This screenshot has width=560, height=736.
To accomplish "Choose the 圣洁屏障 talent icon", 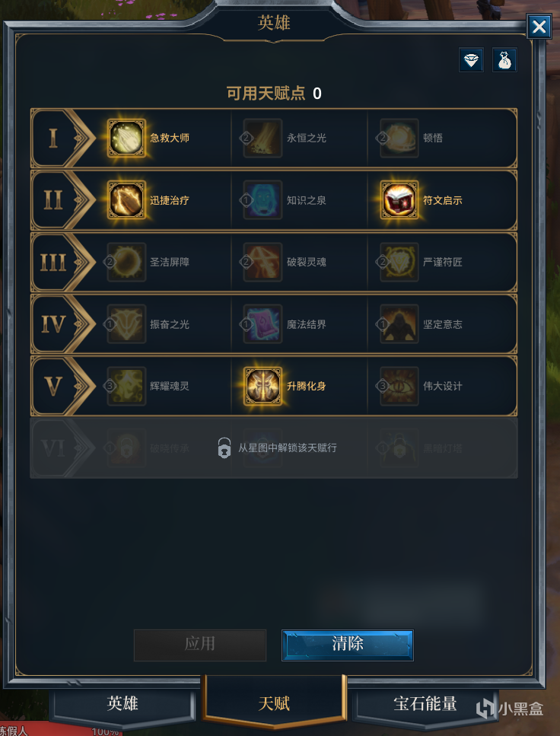I will [x=127, y=262].
